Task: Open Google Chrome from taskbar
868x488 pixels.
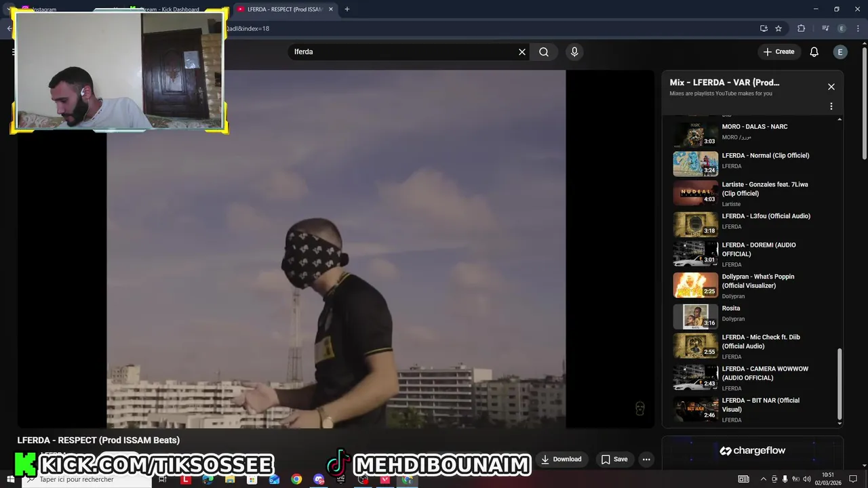Action: click(x=296, y=479)
